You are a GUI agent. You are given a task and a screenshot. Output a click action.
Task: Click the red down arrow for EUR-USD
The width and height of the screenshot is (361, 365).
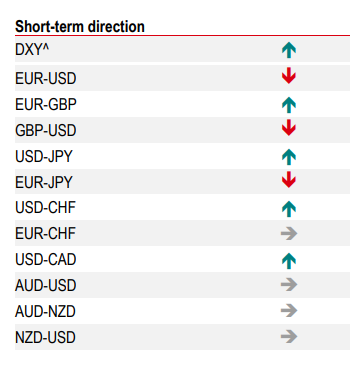(289, 75)
